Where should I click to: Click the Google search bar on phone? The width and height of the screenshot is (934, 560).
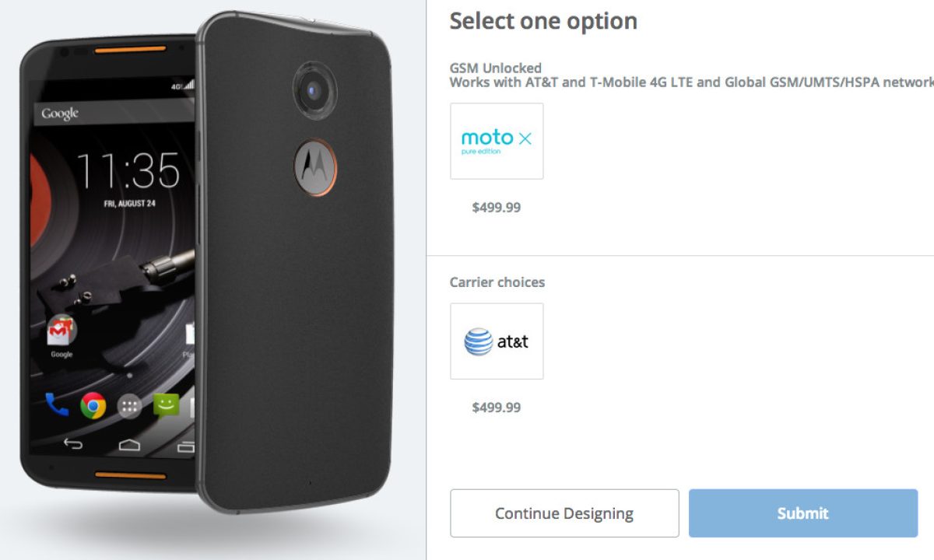(109, 114)
